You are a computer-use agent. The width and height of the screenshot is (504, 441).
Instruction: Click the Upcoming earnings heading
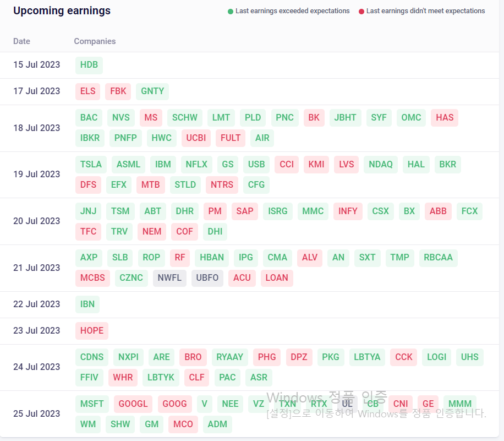coord(62,10)
